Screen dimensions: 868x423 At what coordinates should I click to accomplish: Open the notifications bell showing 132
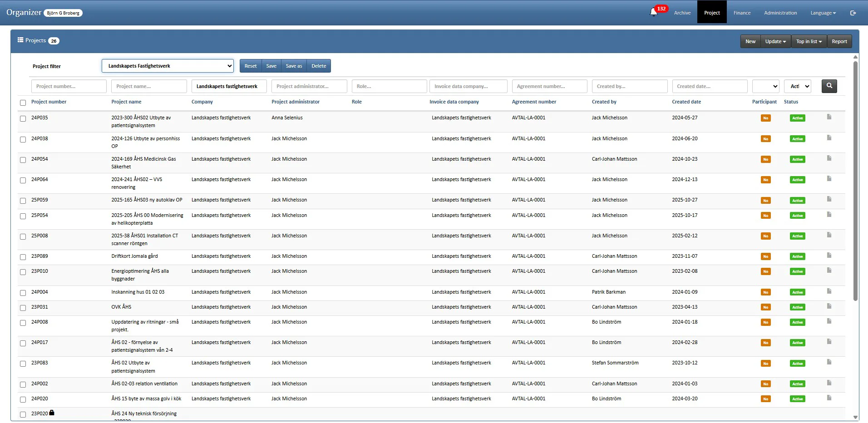tap(654, 12)
